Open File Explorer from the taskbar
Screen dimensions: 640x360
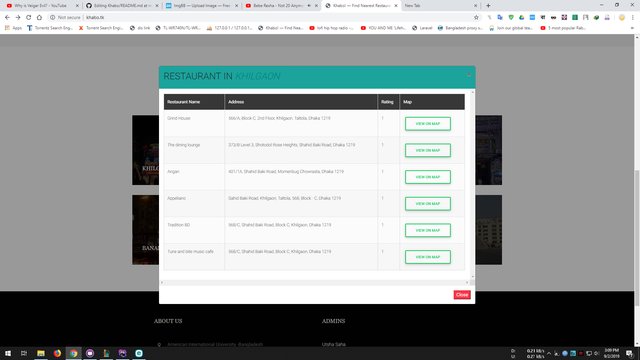41,353
